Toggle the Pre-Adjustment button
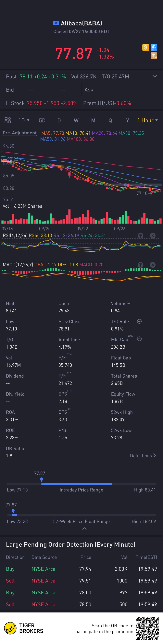The width and height of the screenshot is (163, 644). click(20, 133)
